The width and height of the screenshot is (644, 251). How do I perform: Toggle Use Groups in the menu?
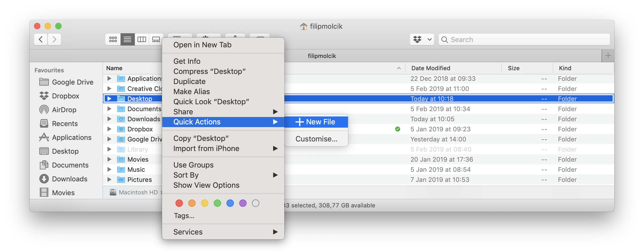coord(193,165)
